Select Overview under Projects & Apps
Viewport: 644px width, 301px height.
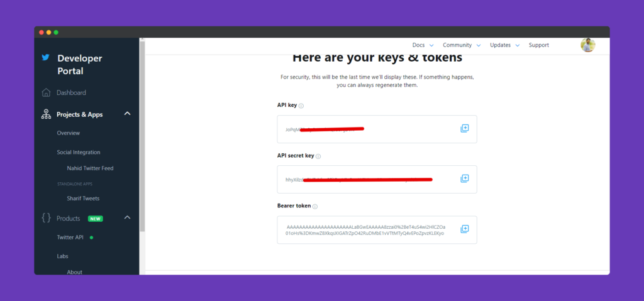[69, 133]
